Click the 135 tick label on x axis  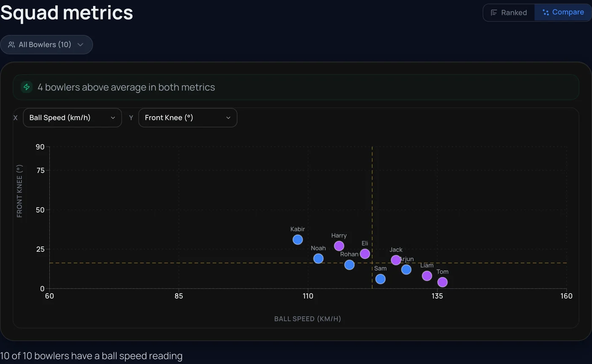(x=437, y=296)
